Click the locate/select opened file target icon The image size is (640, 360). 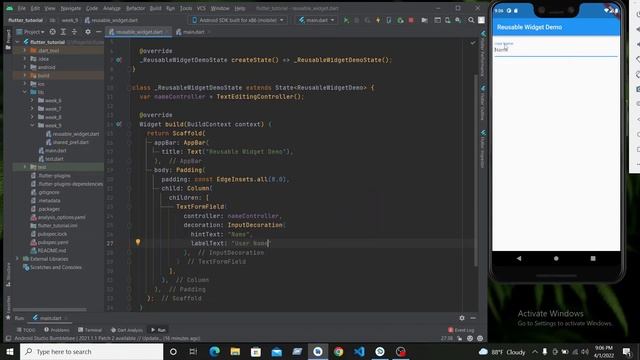(53, 31)
